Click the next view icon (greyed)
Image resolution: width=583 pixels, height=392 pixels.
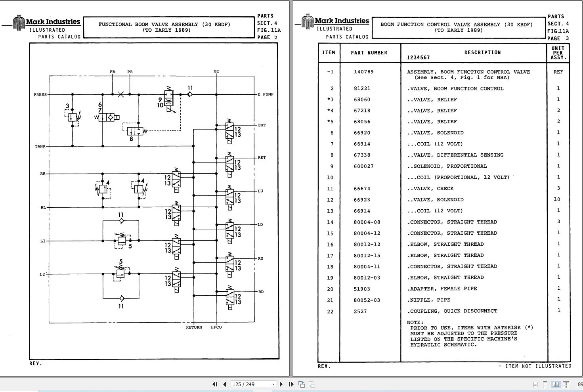pyautogui.click(x=312, y=384)
